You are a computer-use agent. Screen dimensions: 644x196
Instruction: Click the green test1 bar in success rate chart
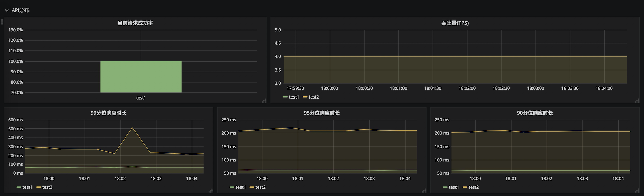click(x=141, y=77)
